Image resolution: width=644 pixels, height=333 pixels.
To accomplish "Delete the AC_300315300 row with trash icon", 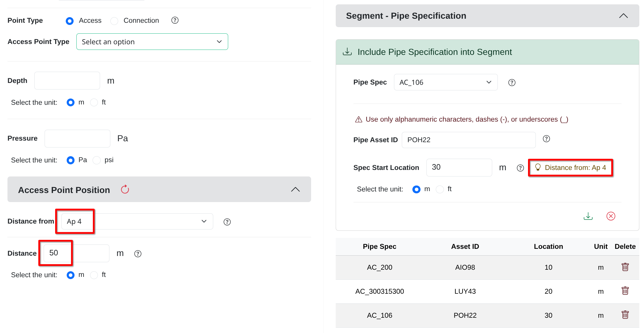I will click(625, 291).
